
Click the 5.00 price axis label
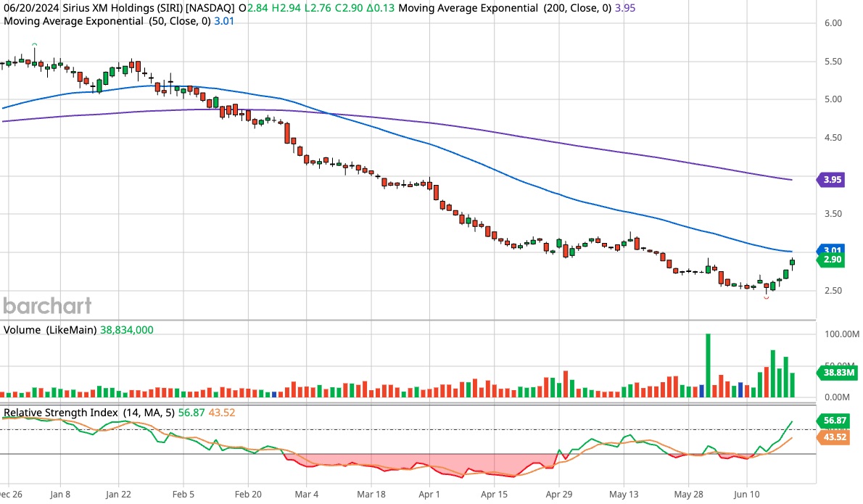coord(833,99)
